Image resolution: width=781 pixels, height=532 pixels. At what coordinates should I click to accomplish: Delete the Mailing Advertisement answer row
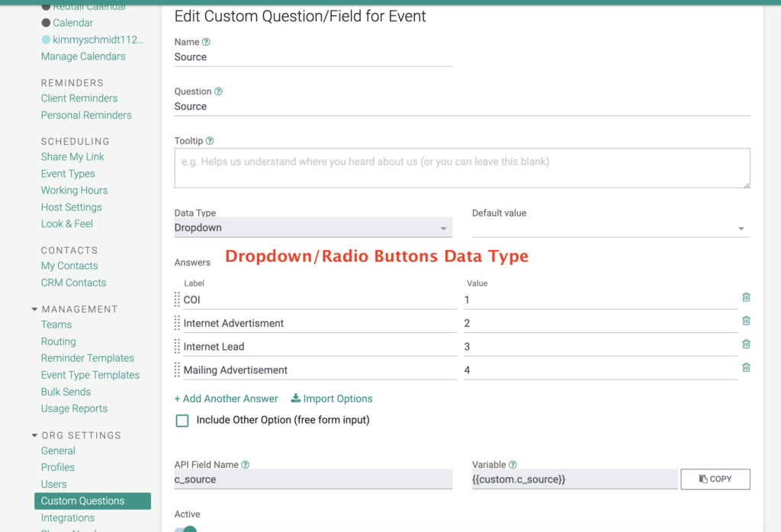[746, 367]
